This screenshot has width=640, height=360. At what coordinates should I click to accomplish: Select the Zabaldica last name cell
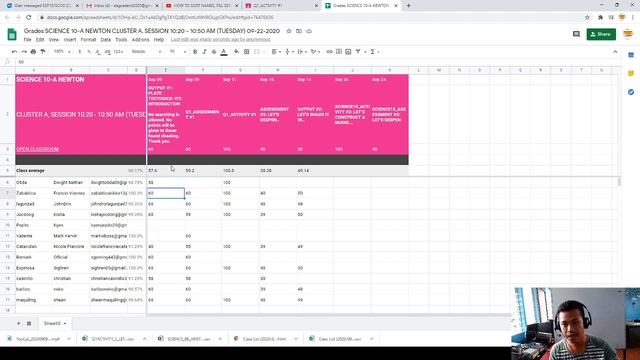(x=34, y=193)
